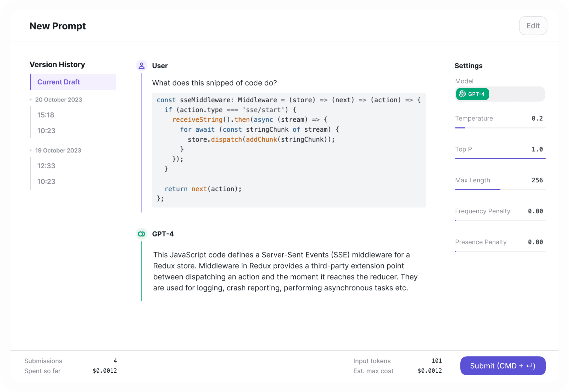The image size is (569, 392).
Task: Click the Edit button
Action: [x=533, y=26]
